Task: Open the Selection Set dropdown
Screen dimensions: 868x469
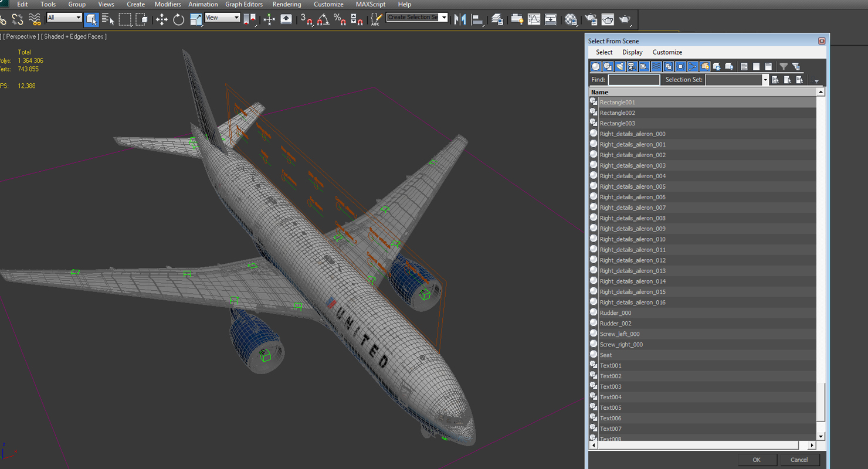Action: pos(765,80)
